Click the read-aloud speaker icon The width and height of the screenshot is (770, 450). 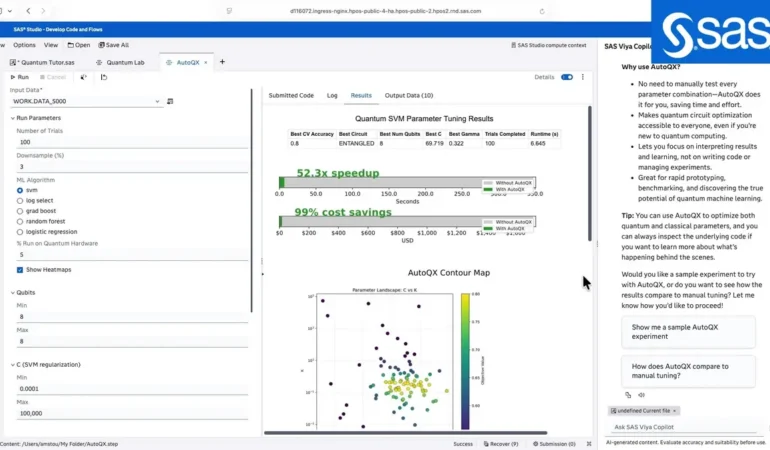coord(641,395)
